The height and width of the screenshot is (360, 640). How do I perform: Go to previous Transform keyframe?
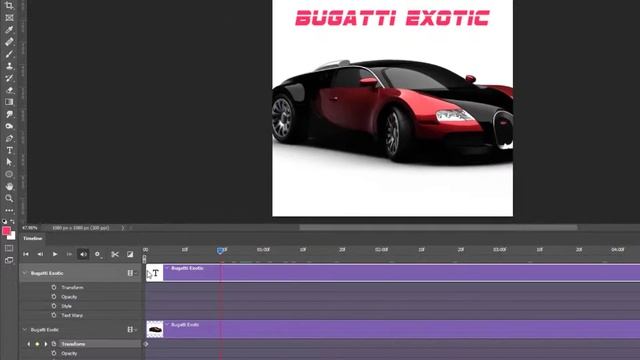click(29, 344)
